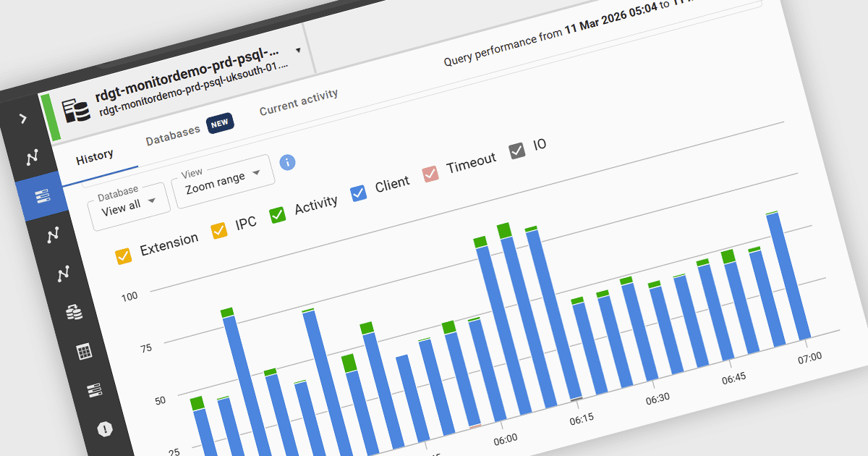Open the alerts exclamation sidebar icon
This screenshot has height=456, width=868.
(x=106, y=429)
